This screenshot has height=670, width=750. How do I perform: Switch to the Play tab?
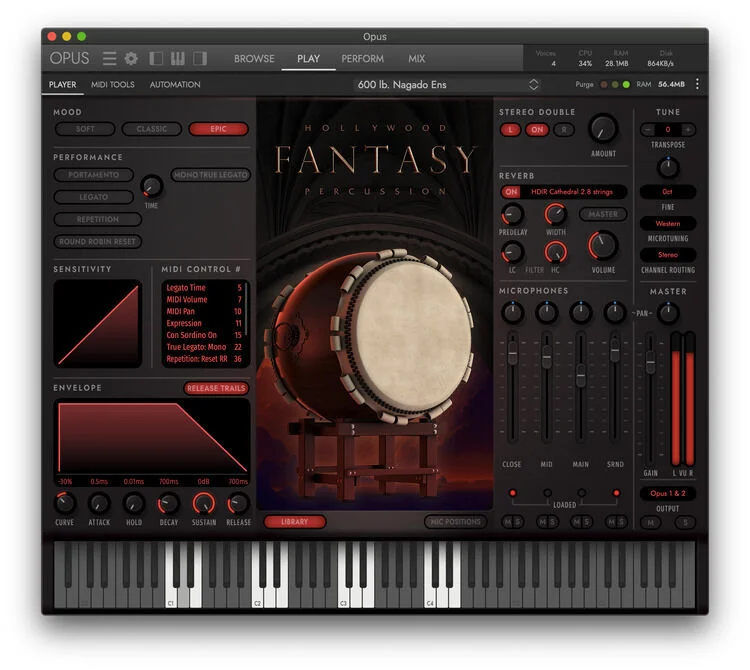click(308, 58)
